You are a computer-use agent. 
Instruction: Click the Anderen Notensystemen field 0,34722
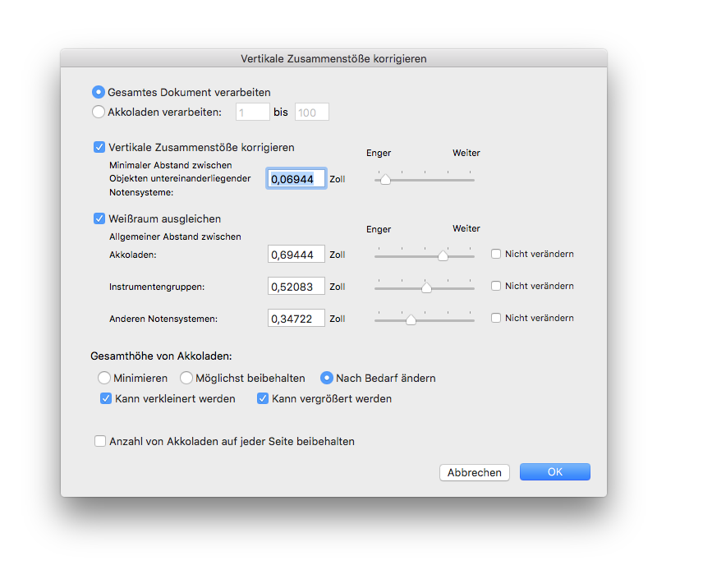tap(296, 318)
